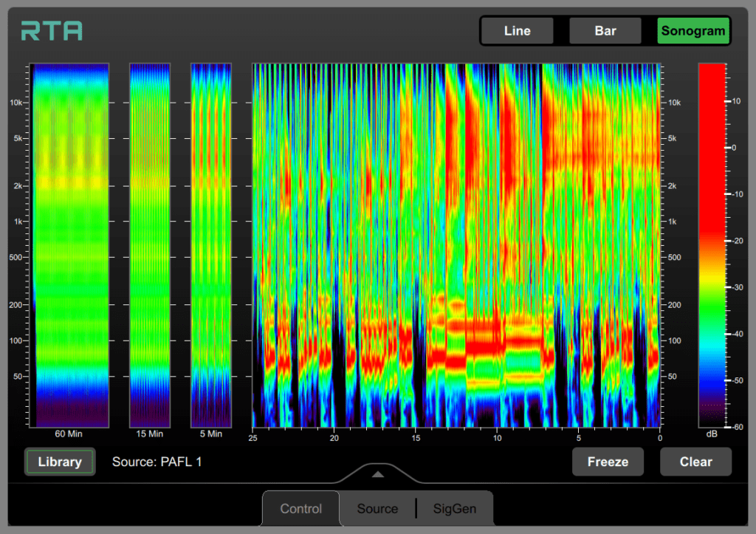Open the Control tab
This screenshot has height=534, width=756.
[x=301, y=509]
